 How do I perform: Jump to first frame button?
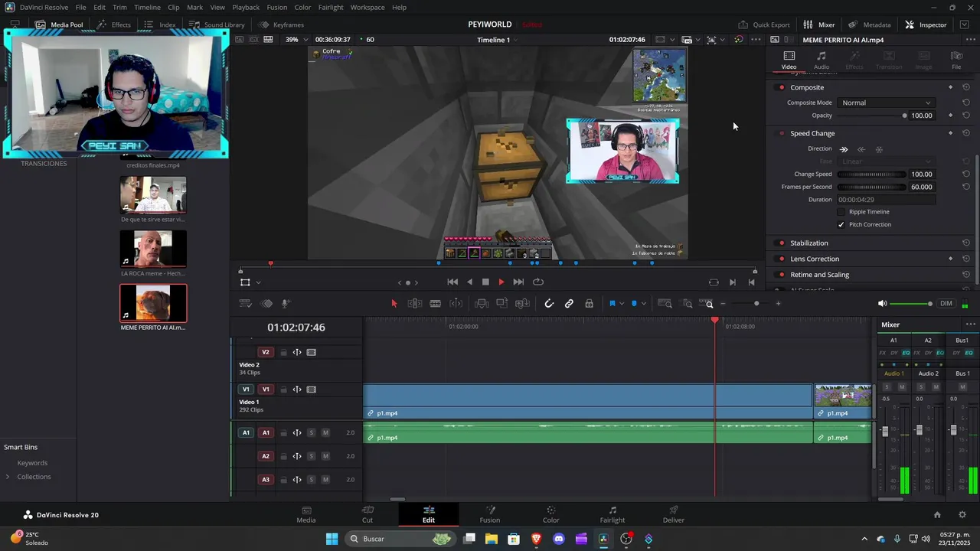[452, 282]
